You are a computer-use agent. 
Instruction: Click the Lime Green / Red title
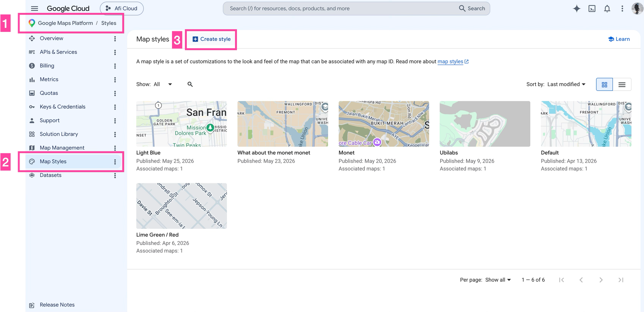(x=157, y=235)
